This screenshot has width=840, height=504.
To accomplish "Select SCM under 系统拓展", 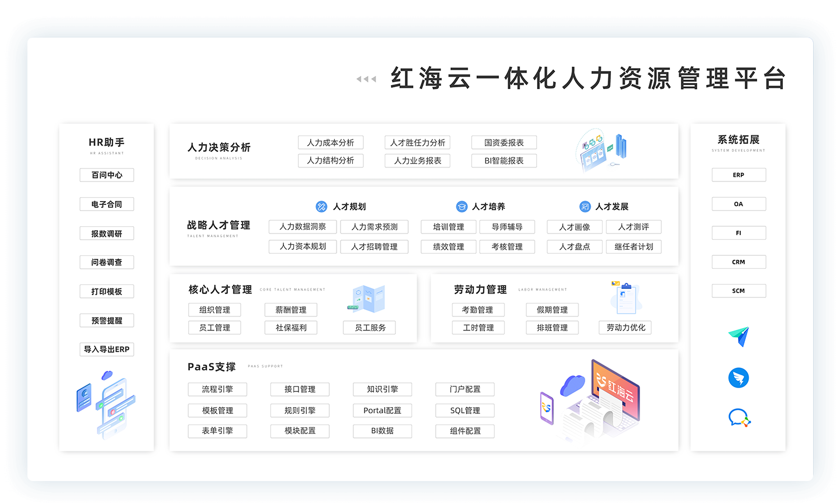I will point(739,291).
